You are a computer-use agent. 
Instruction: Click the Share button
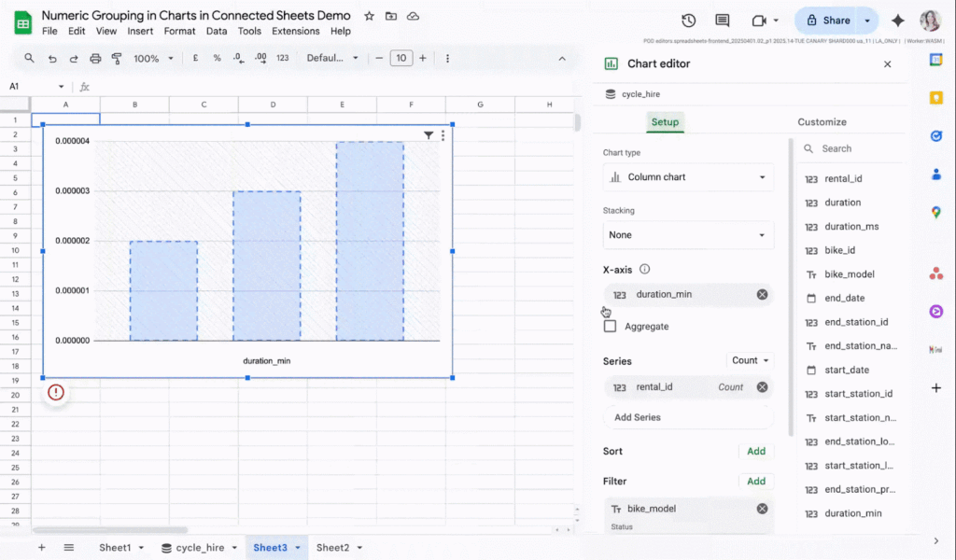point(830,20)
